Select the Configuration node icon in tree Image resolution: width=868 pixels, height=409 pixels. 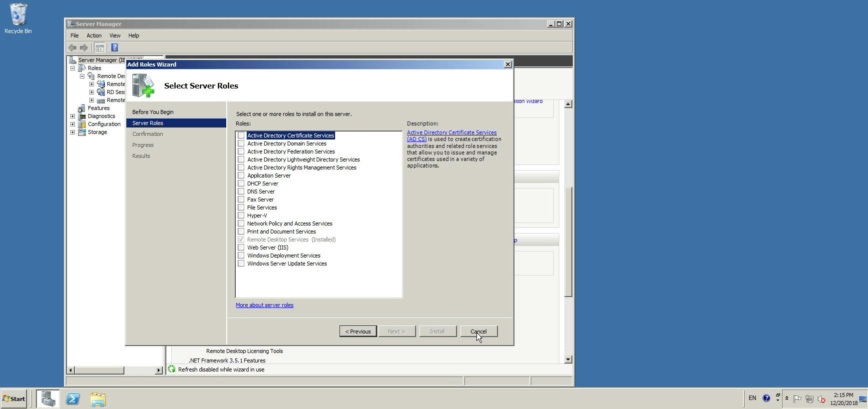(x=82, y=124)
